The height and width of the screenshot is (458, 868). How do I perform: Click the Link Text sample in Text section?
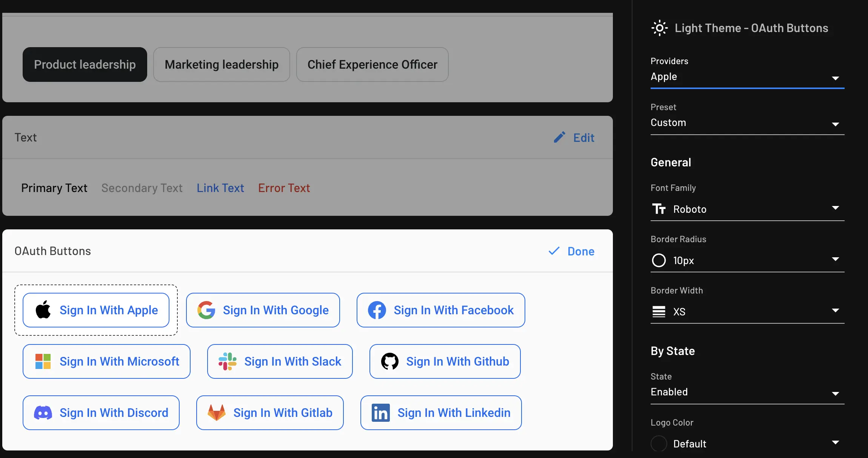(x=220, y=188)
